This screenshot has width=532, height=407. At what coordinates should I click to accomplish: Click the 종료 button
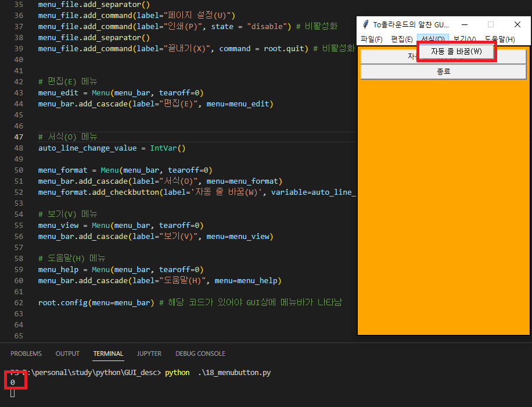443,72
